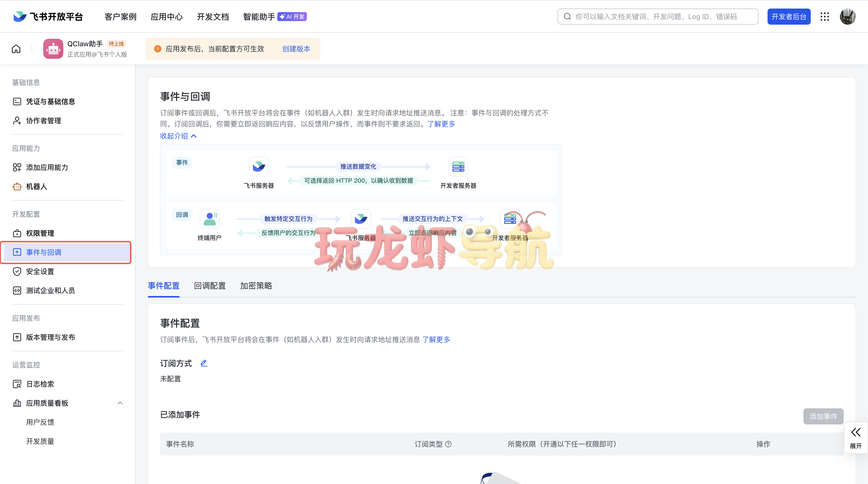Click the 订阅类型 help question-mark icon
Image resolution: width=868 pixels, height=484 pixels.
pos(448,444)
